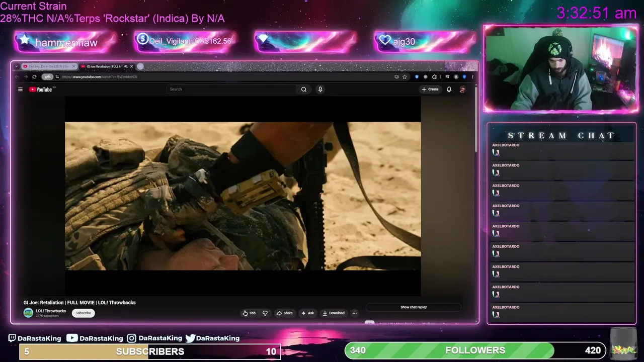Click the video player to pause
The height and width of the screenshot is (362, 644).
[x=243, y=196]
